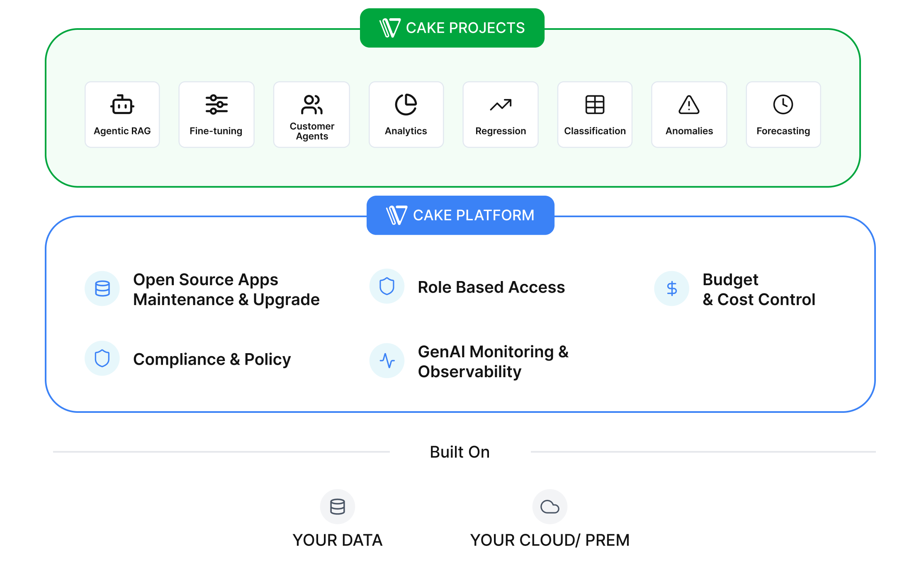The height and width of the screenshot is (577, 924).
Task: Click the Regression trend arrow icon
Action: (500, 105)
